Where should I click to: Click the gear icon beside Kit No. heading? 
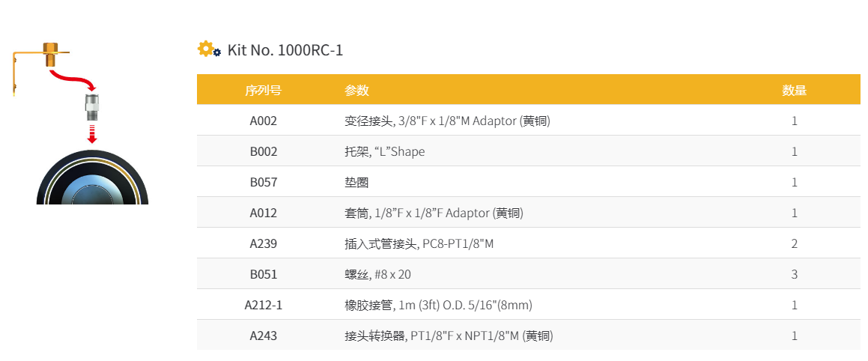pyautogui.click(x=208, y=49)
